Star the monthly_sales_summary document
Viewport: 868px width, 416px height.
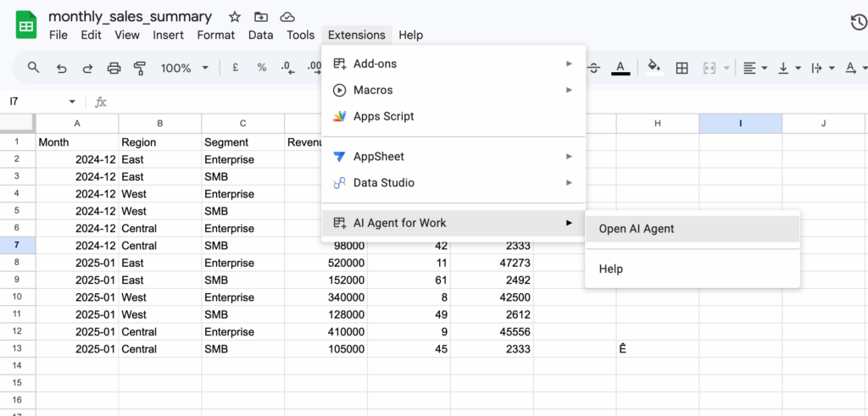235,17
